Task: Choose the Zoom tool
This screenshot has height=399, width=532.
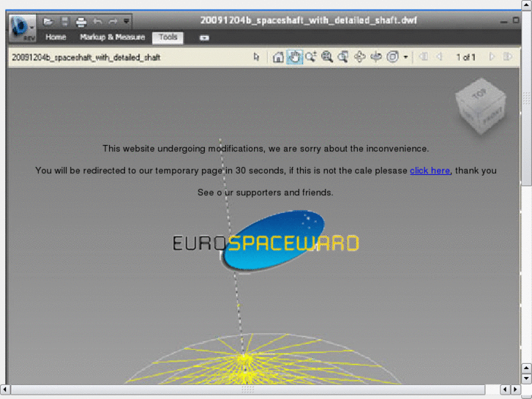Action: pos(310,56)
